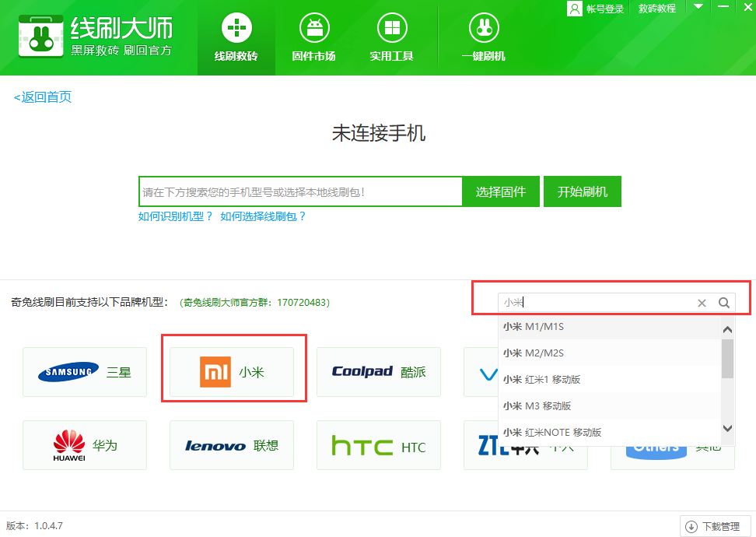
Task: Select 一键刷机 tab
Action: 484,37
